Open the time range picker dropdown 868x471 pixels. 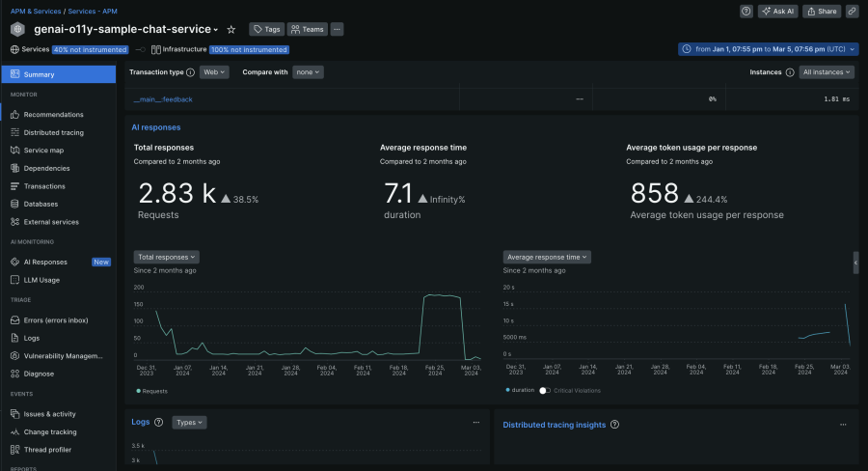pos(768,49)
